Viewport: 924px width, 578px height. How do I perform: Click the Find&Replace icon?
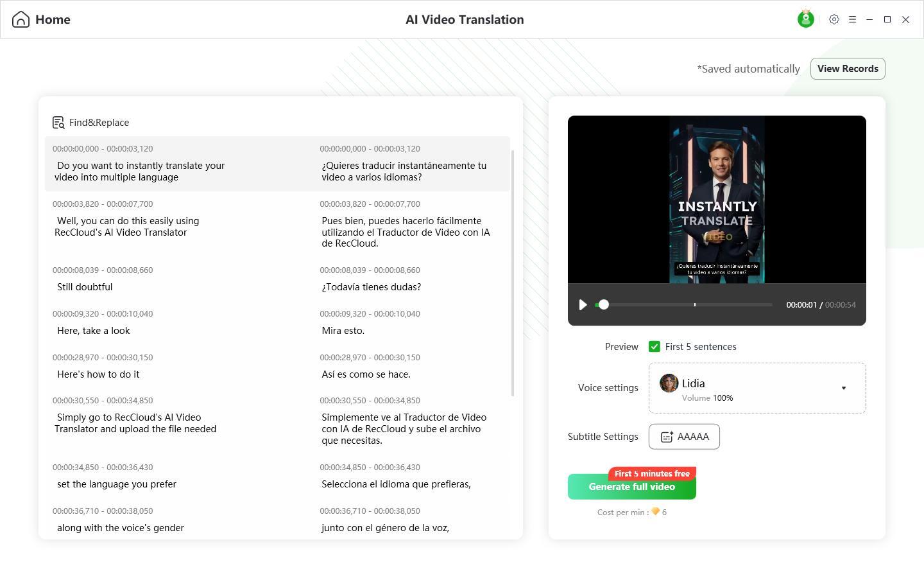[x=58, y=122]
